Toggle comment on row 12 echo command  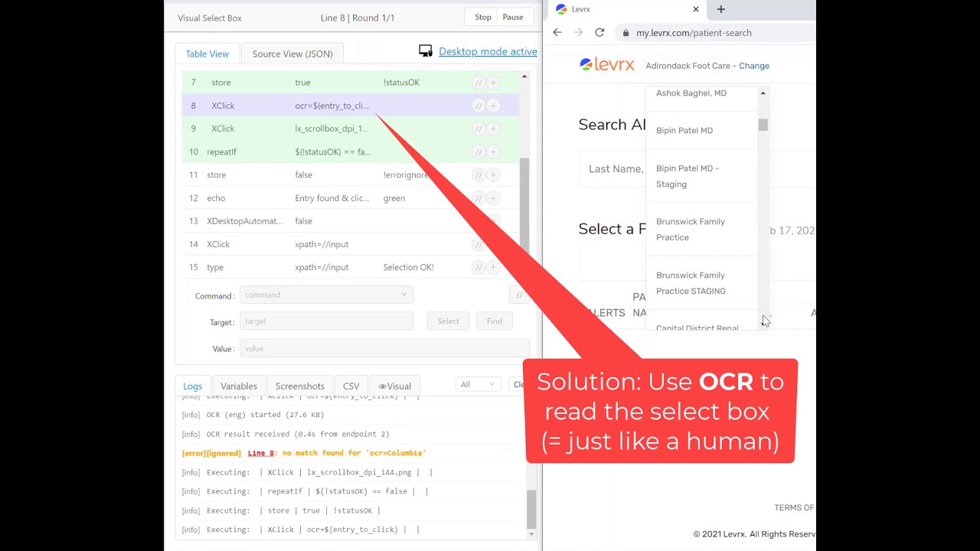click(x=479, y=198)
